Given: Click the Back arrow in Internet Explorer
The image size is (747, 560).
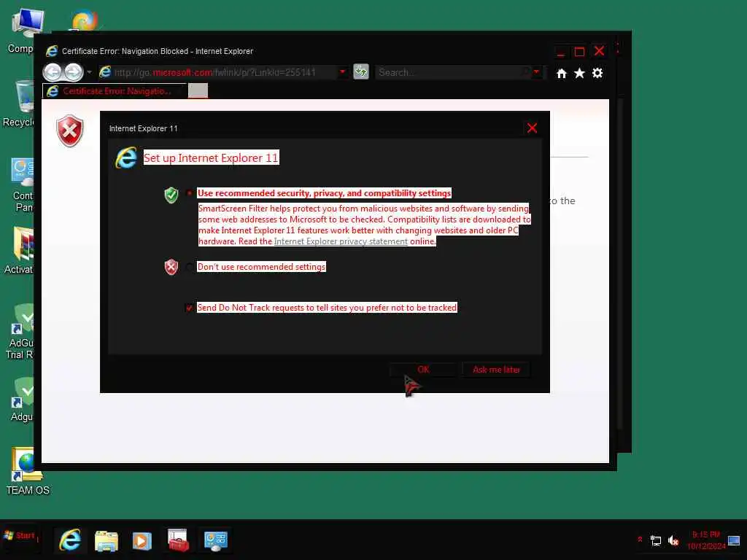Looking at the screenshot, I should (53, 72).
